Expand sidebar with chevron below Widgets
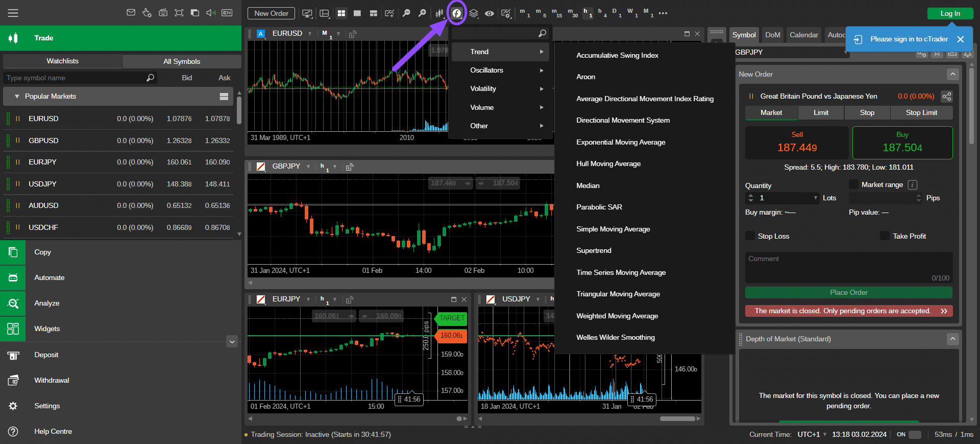 (x=232, y=342)
